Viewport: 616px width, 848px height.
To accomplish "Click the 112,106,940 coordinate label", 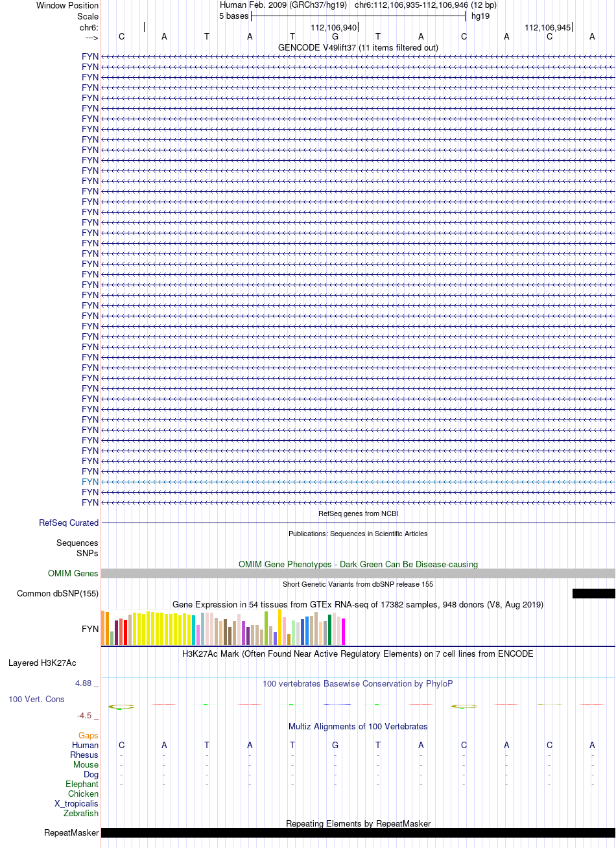I will (333, 27).
